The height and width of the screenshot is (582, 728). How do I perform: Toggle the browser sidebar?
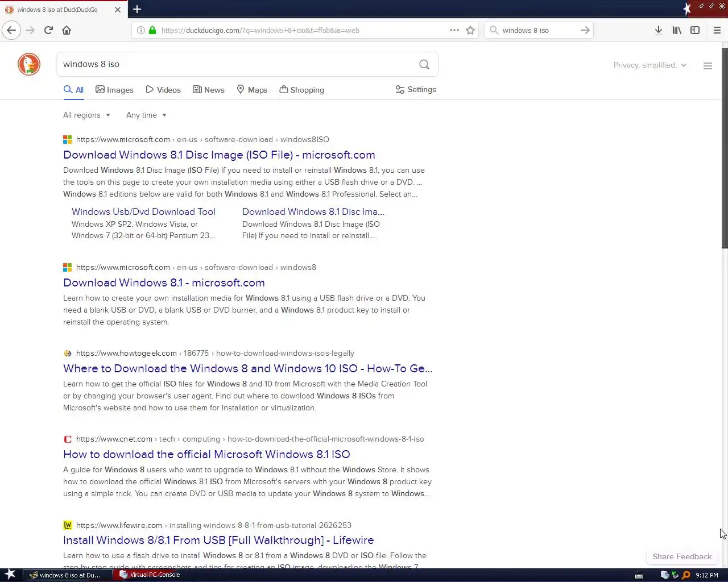click(695, 30)
